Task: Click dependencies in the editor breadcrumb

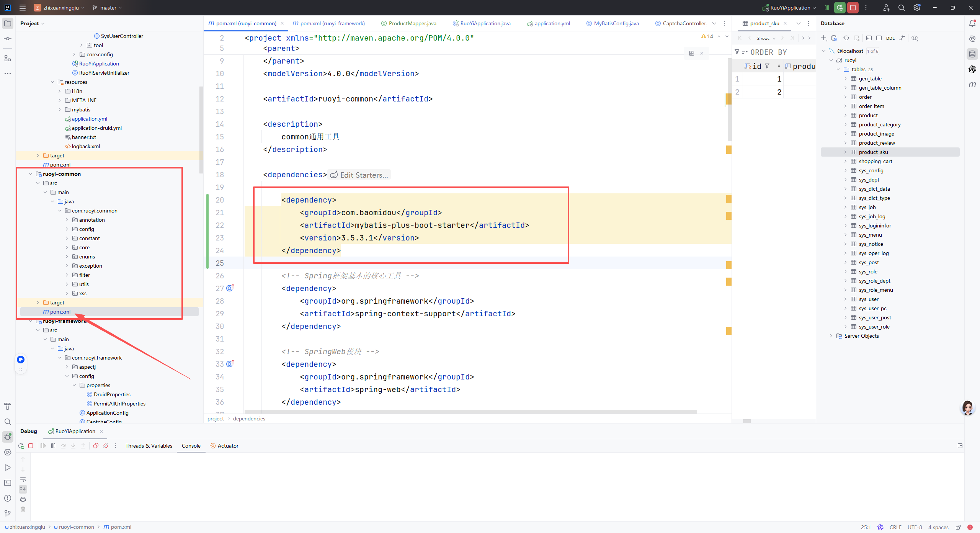Action: click(249, 419)
